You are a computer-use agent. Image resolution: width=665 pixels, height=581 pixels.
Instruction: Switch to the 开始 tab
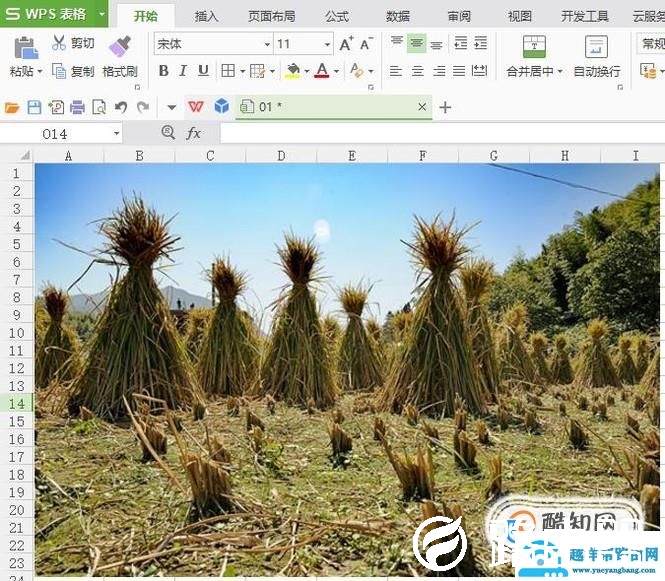[x=145, y=16]
